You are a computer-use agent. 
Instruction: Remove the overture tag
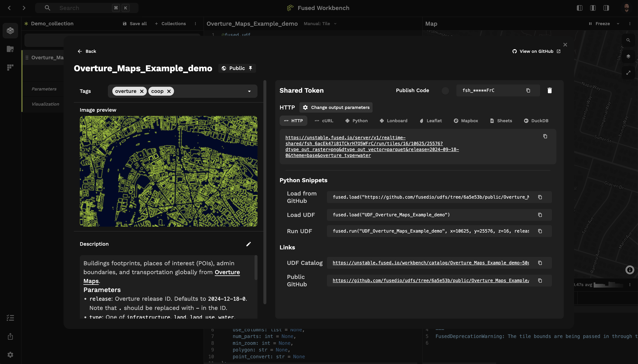[x=142, y=91]
